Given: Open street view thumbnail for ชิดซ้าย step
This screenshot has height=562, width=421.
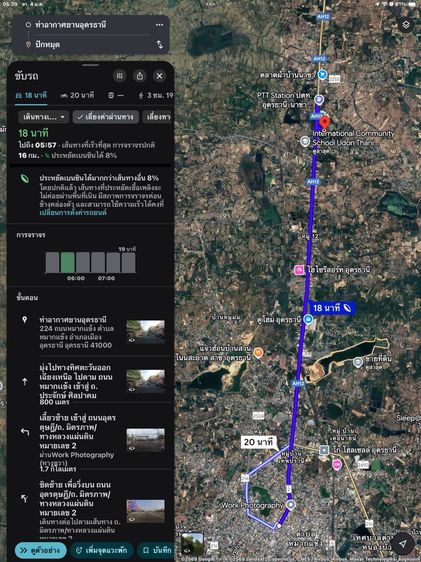Looking at the screenshot, I should tap(145, 511).
